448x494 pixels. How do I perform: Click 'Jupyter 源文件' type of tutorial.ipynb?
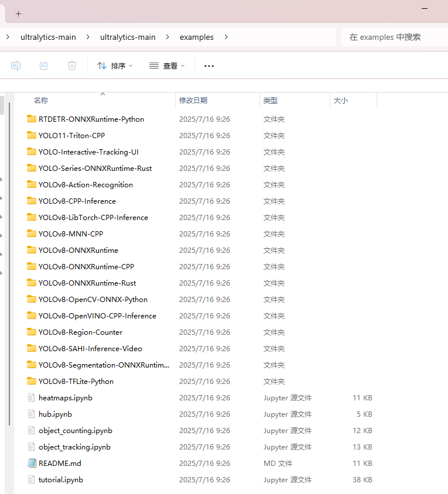(288, 480)
